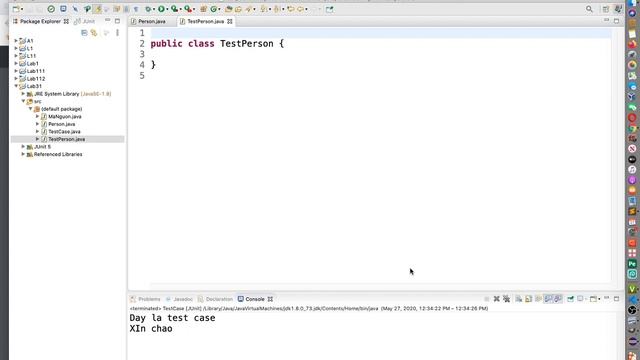Switch to the JUnit view tab
This screenshot has height=360, width=640.
click(84, 21)
